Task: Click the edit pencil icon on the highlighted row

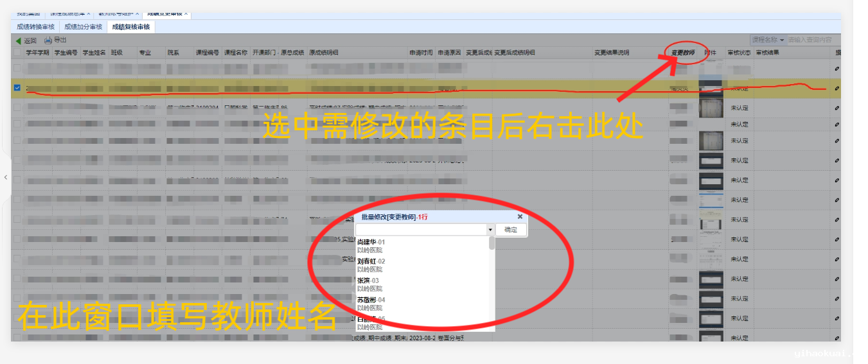Action: click(x=837, y=89)
